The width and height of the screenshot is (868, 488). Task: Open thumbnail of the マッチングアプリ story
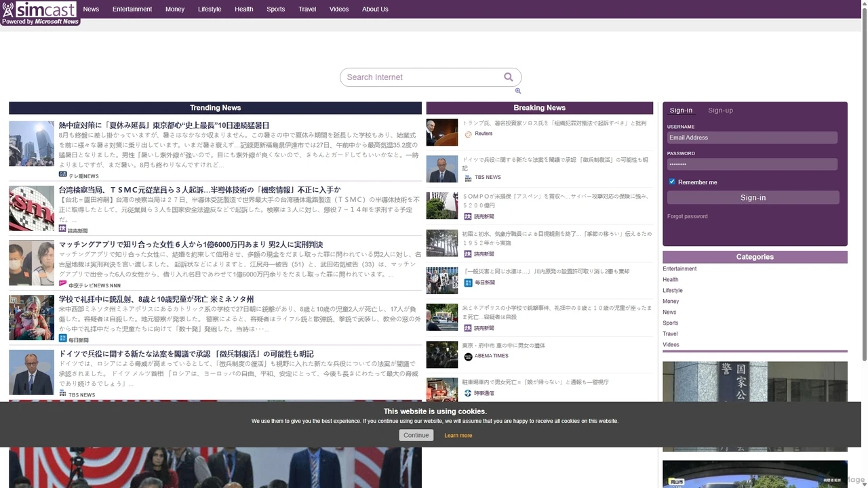pyautogui.click(x=31, y=263)
